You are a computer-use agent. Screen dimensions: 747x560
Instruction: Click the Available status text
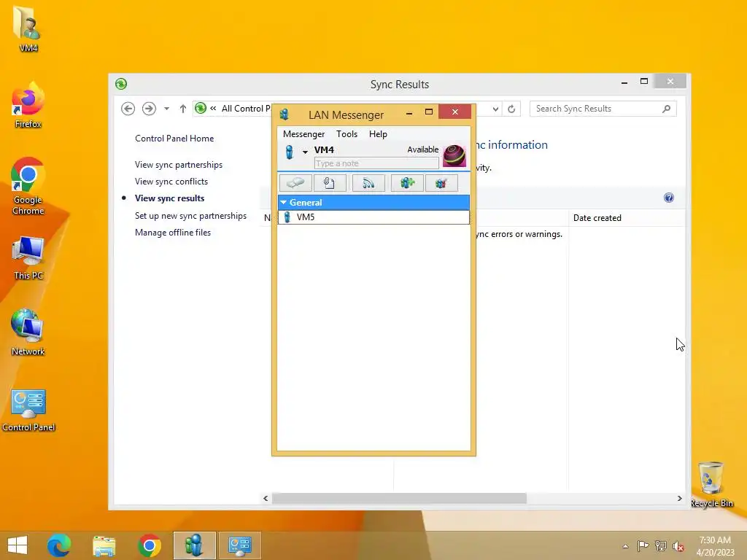(x=422, y=149)
